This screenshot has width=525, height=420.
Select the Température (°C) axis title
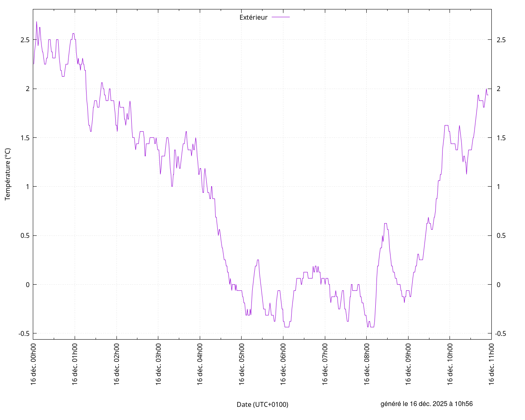(8, 174)
